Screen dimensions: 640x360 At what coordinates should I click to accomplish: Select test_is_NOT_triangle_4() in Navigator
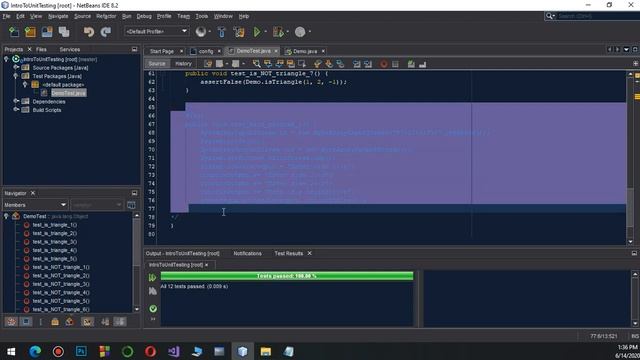point(61,293)
